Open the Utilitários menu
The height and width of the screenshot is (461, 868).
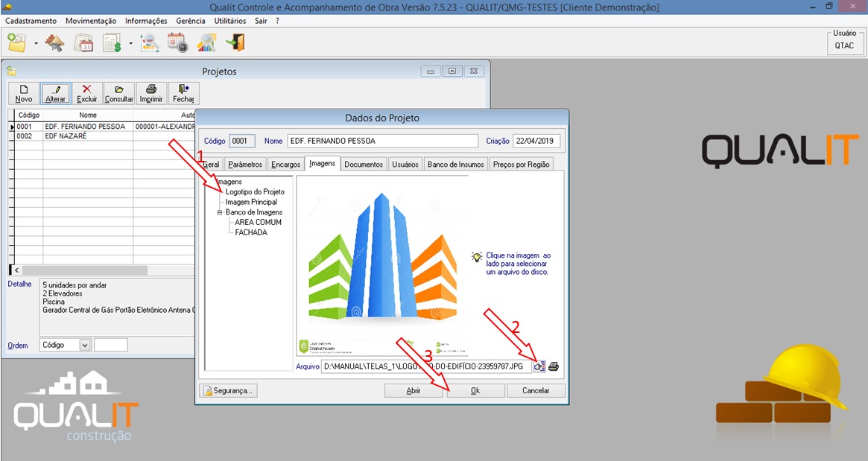[229, 20]
